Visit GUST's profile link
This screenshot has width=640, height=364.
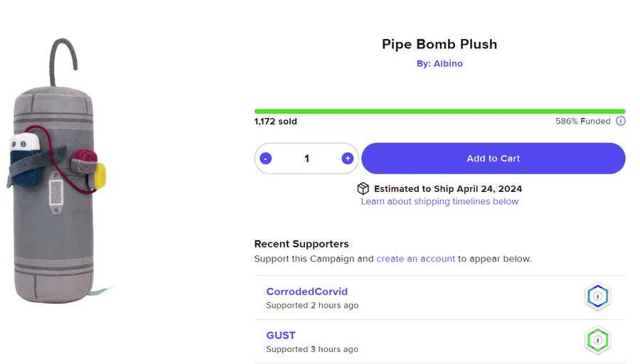[x=281, y=336]
